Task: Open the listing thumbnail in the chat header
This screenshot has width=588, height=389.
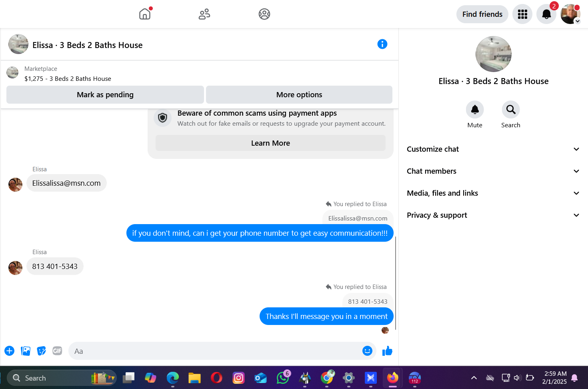Action: [x=18, y=44]
